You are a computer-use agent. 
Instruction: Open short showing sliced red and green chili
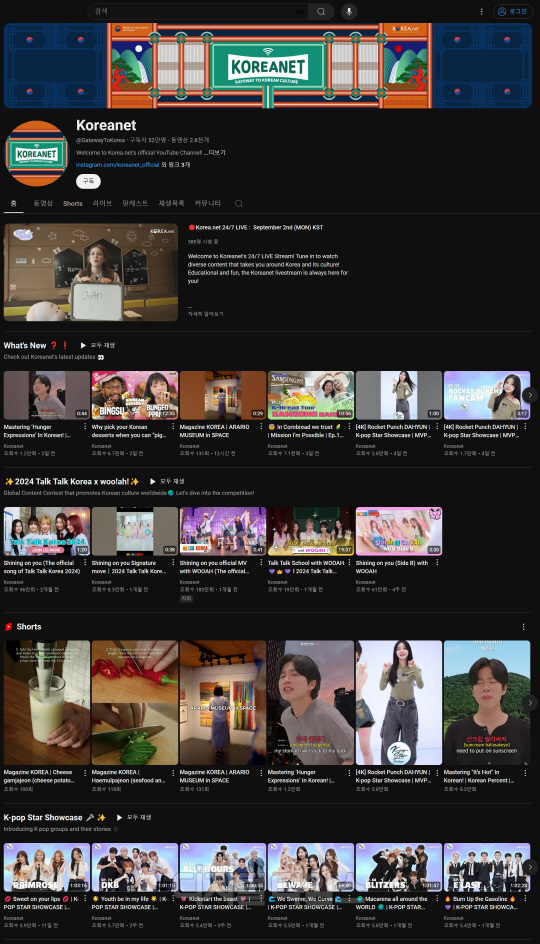pyautogui.click(x=135, y=703)
